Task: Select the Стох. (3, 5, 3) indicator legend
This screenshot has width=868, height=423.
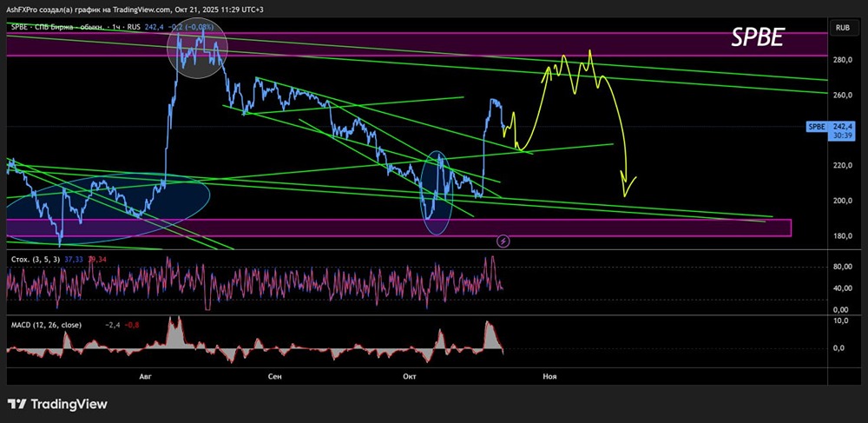Action: 34,259
